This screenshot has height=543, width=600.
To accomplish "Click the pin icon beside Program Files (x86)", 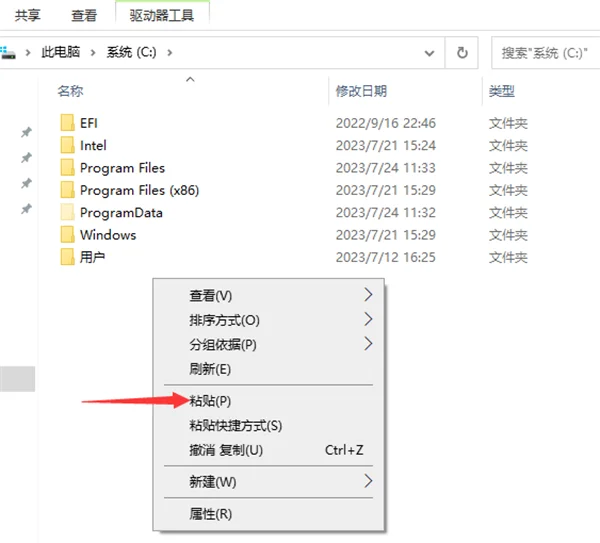I will [x=26, y=183].
